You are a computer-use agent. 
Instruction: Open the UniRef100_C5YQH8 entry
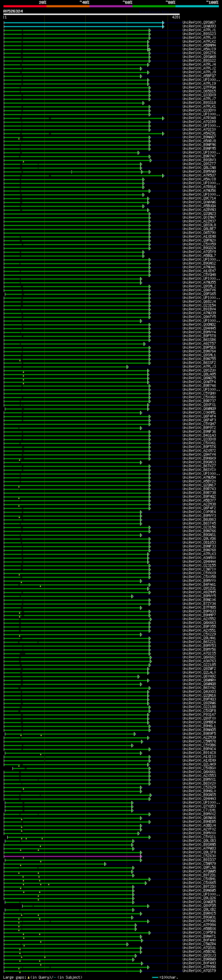point(199,275)
